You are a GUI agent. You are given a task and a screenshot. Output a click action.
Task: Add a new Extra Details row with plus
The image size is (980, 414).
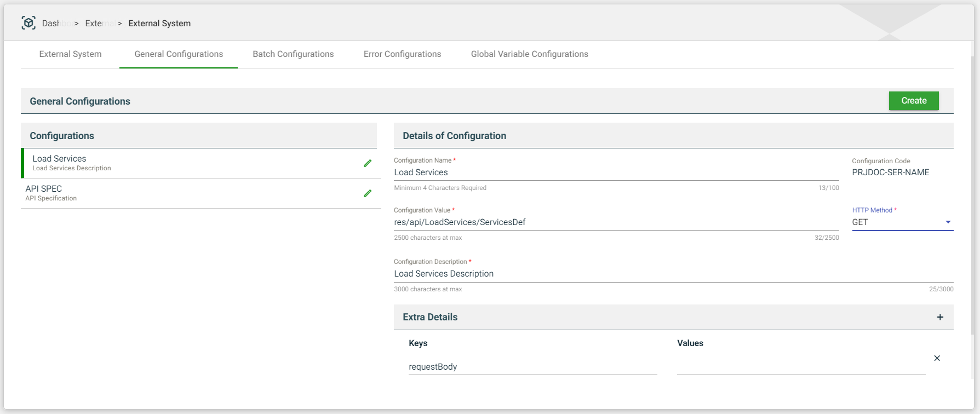coord(940,317)
